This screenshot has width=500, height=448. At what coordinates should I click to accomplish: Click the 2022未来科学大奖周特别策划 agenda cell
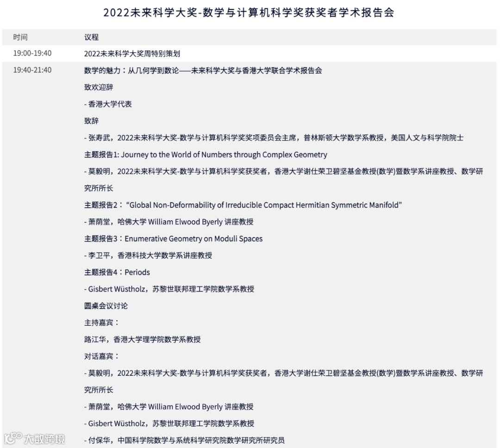132,54
